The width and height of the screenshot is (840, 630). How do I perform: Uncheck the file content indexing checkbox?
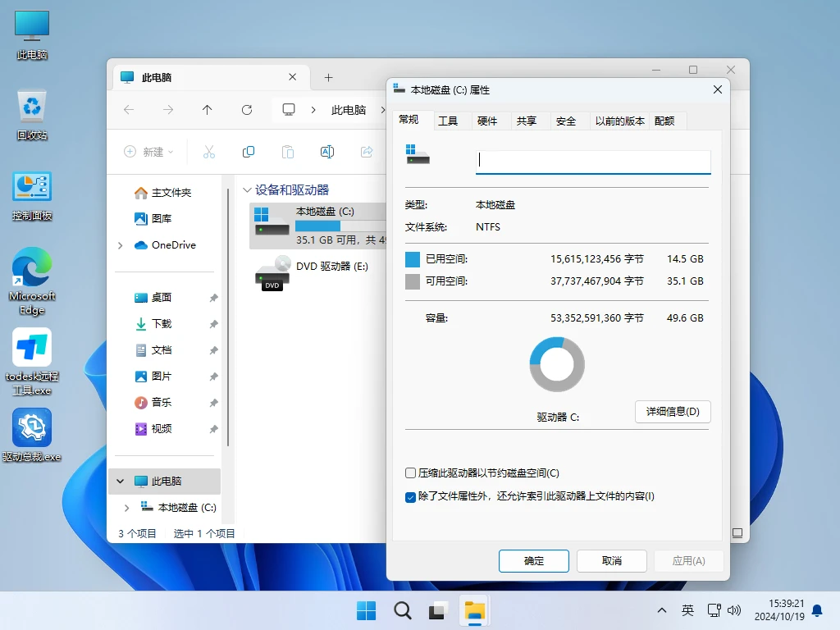410,497
